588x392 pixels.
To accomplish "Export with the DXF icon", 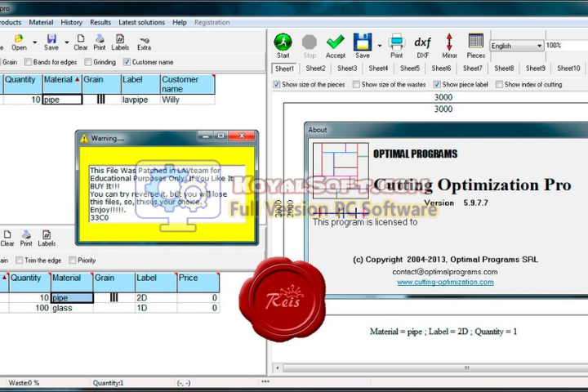I will tap(423, 42).
